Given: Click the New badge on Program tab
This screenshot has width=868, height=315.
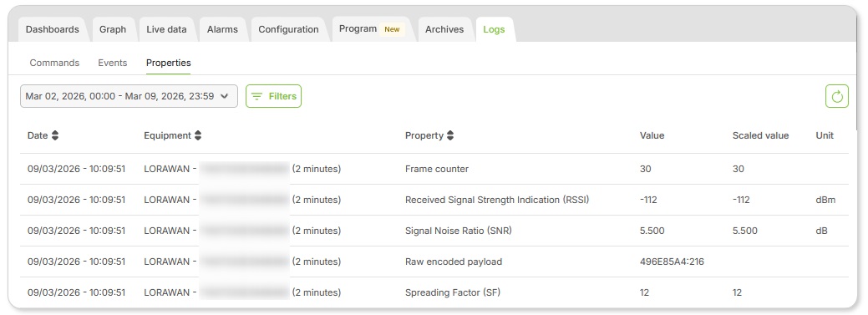Looking at the screenshot, I should coord(392,29).
